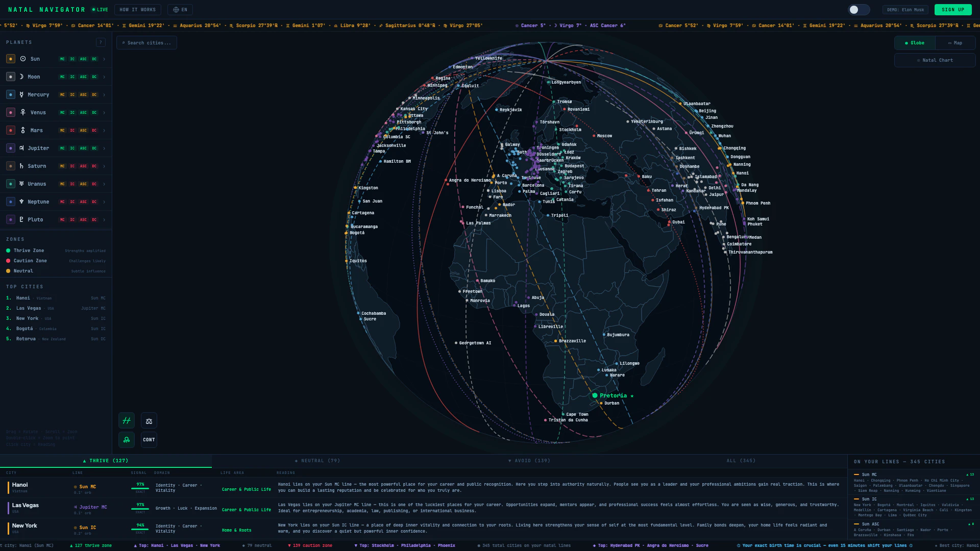This screenshot has width=980, height=551.
Task: Click the Saturn glyph icon
Action: pos(21,166)
